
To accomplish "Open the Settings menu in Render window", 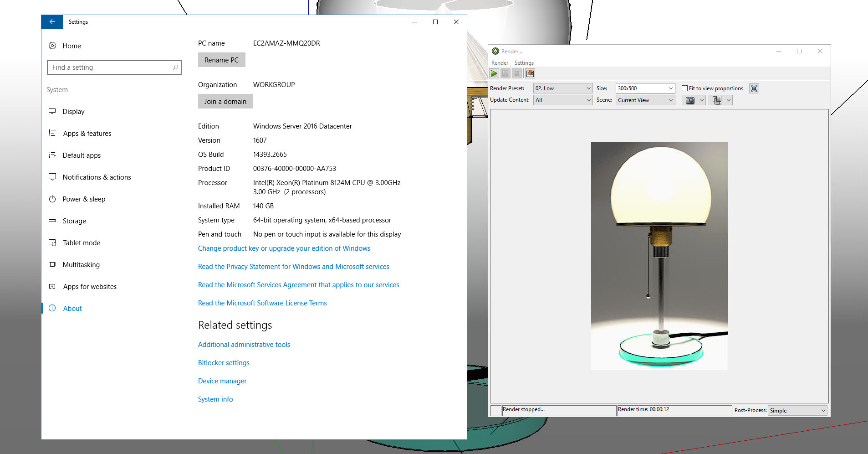I will [x=524, y=63].
